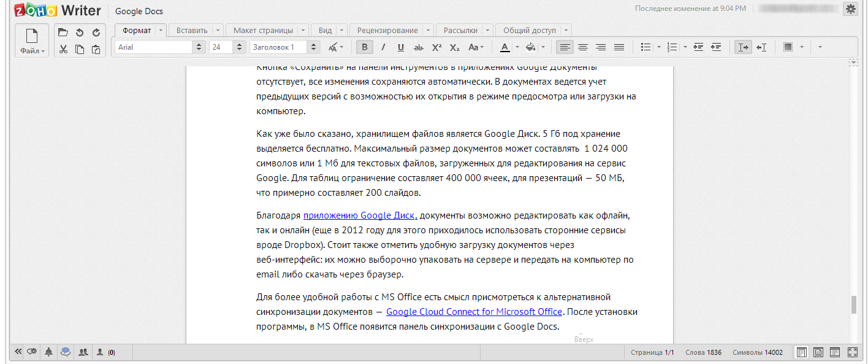Increase indent of the paragraph
This screenshot has height=364, width=868.
pyautogui.click(x=716, y=47)
